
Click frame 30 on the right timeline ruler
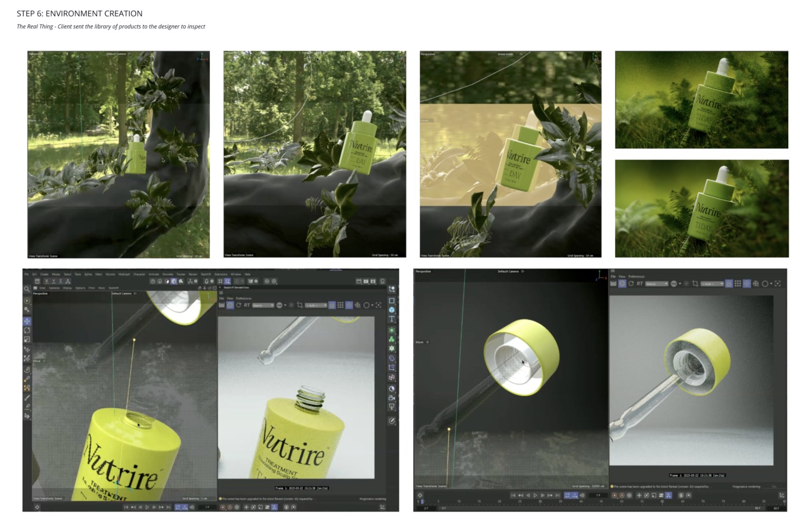[540, 501]
